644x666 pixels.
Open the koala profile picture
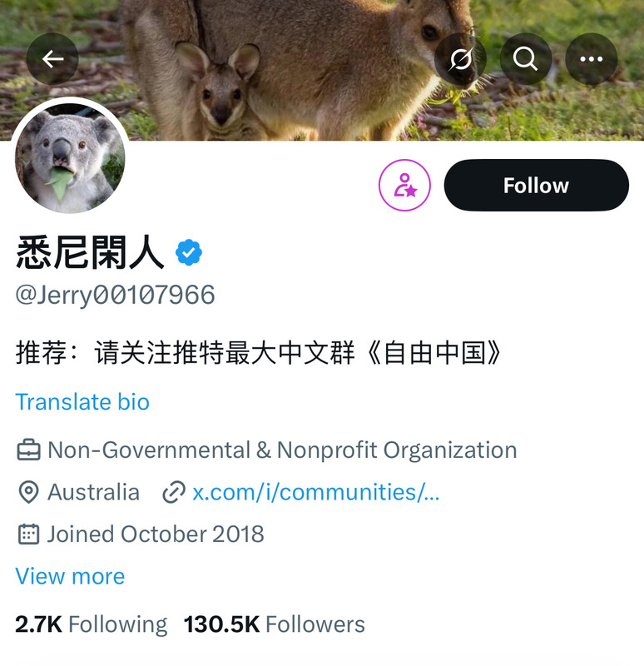70,158
